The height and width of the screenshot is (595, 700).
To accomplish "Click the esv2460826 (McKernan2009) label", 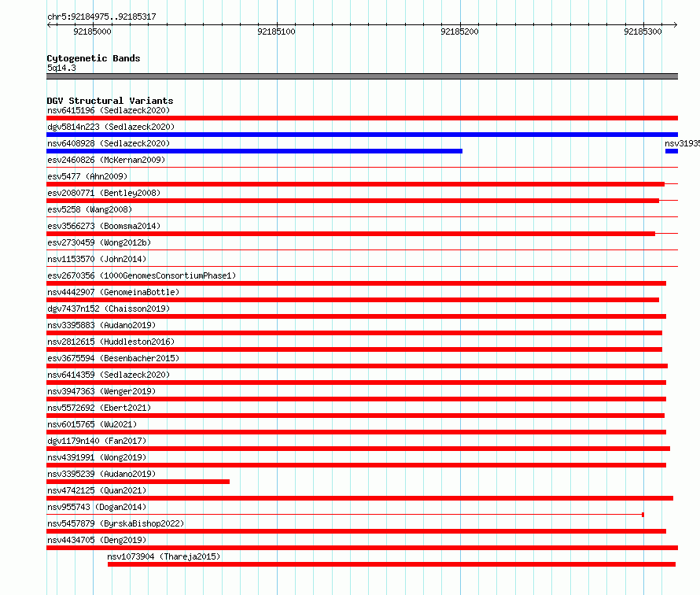I will click(106, 160).
